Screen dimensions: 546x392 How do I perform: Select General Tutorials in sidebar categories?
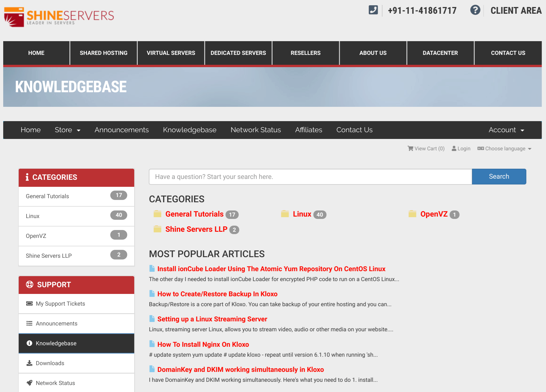click(x=76, y=196)
